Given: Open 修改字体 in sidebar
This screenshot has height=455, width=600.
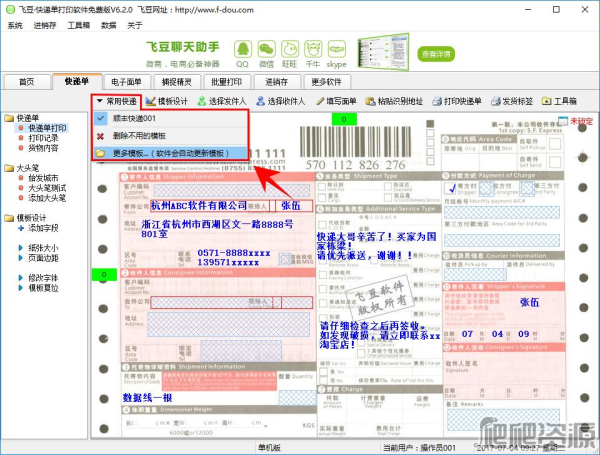Looking at the screenshot, I should [x=43, y=278].
